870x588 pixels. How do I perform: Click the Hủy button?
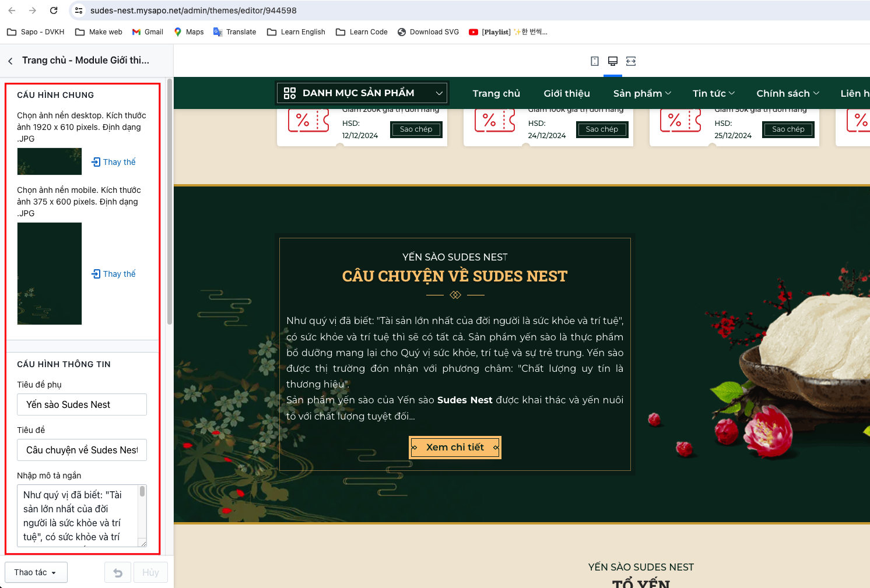tap(150, 572)
